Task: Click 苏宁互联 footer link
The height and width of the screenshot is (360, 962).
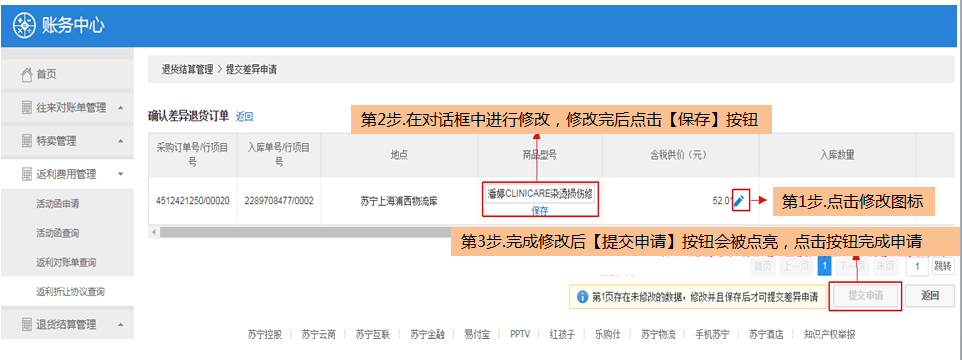Action: (373, 335)
